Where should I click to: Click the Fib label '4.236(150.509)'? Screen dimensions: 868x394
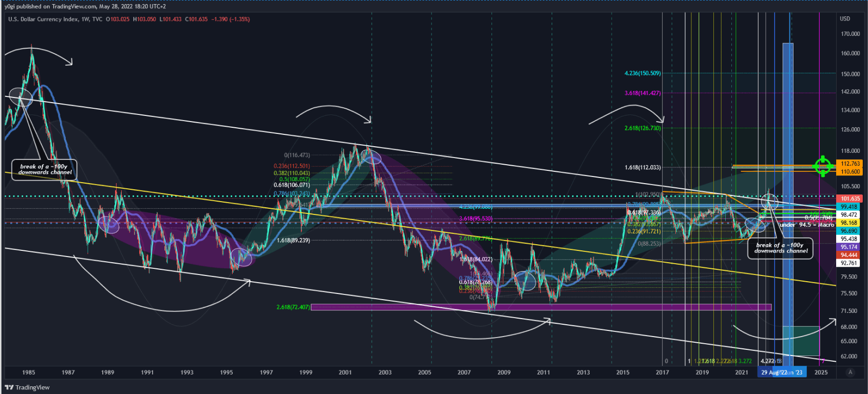coord(643,73)
